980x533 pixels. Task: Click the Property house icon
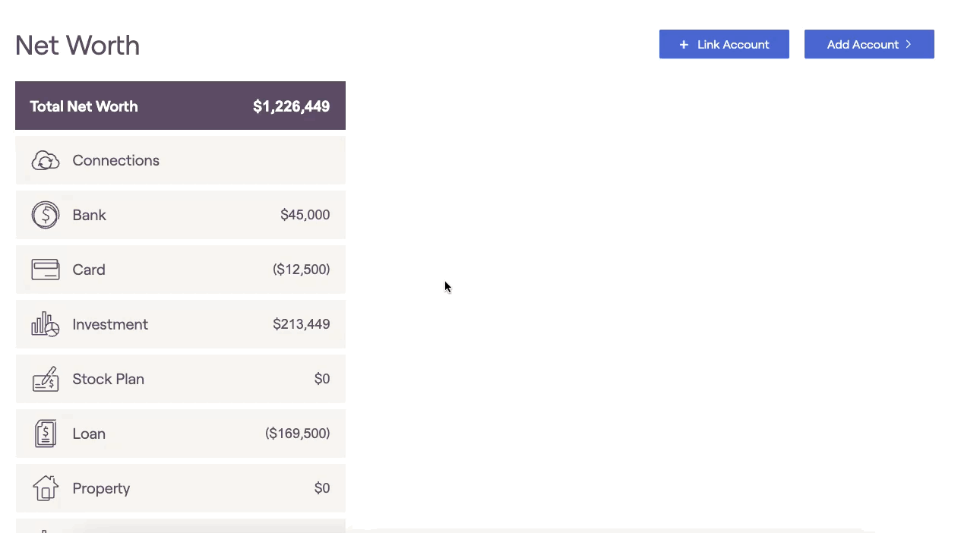point(46,488)
